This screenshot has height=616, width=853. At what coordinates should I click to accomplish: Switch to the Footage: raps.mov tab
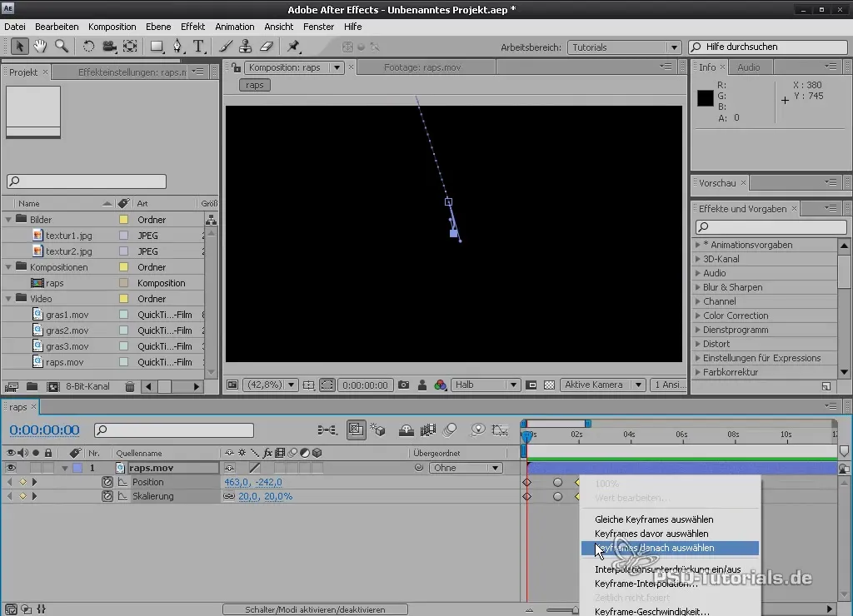click(422, 67)
